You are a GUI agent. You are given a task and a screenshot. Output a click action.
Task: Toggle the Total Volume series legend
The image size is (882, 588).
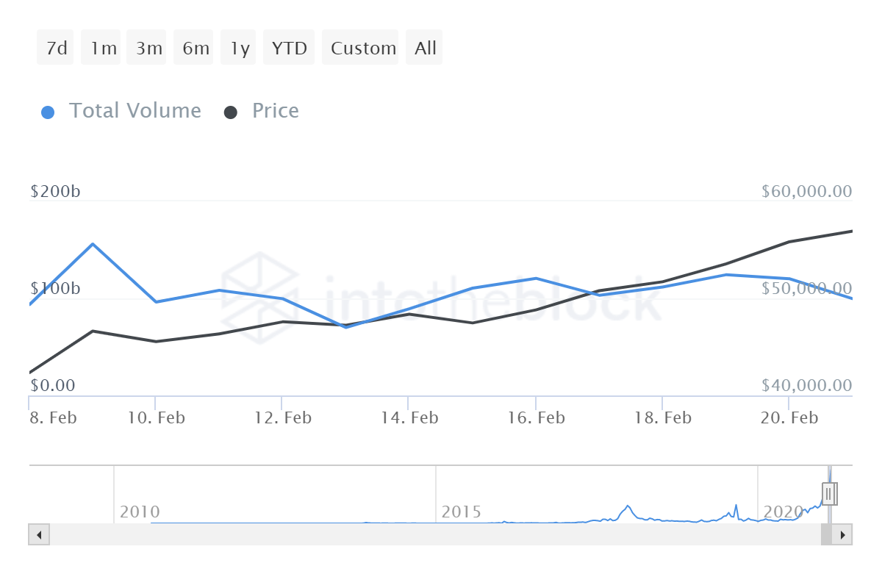pos(135,111)
